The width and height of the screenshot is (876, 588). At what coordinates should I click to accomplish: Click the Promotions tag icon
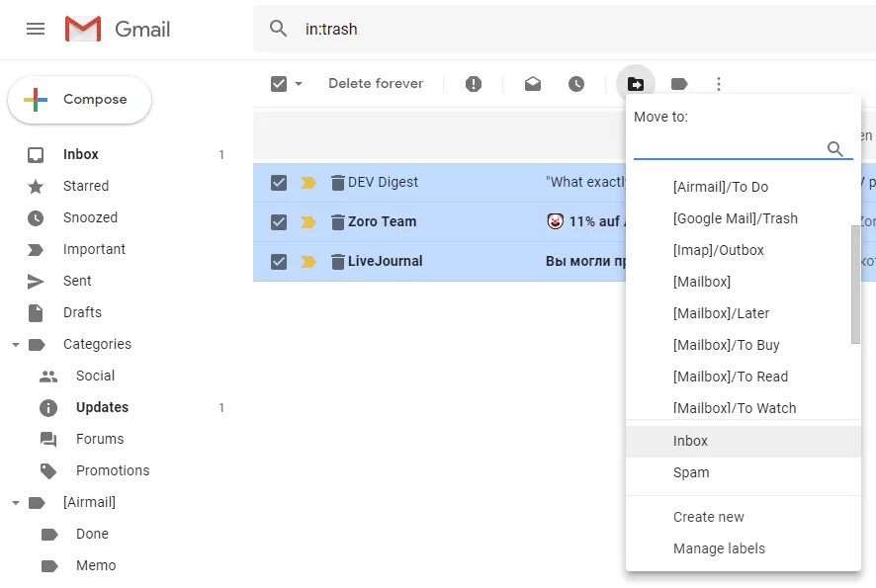point(48,471)
